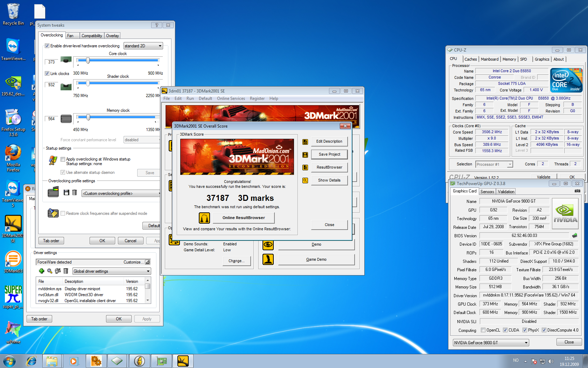Open the Sensors tab in GPU-Z

[x=487, y=192]
